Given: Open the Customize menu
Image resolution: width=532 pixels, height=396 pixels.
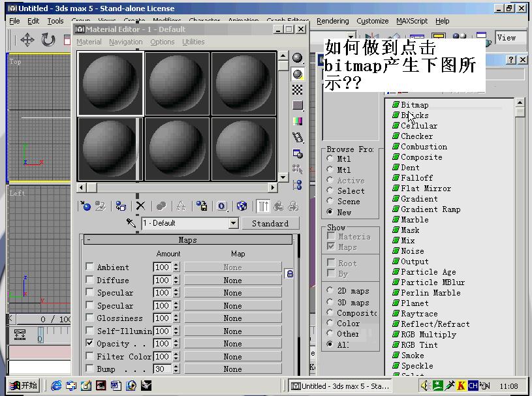Looking at the screenshot, I should pyautogui.click(x=372, y=21).
